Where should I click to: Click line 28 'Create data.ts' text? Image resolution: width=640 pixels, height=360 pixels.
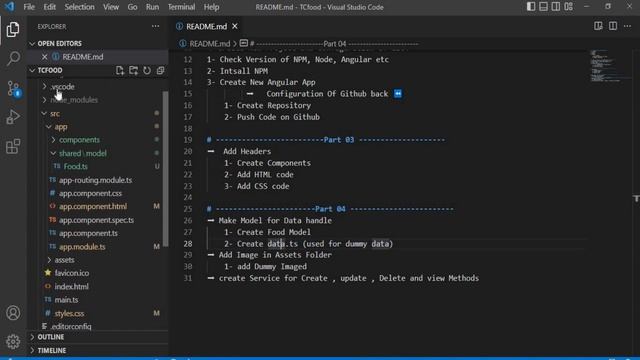(x=267, y=244)
